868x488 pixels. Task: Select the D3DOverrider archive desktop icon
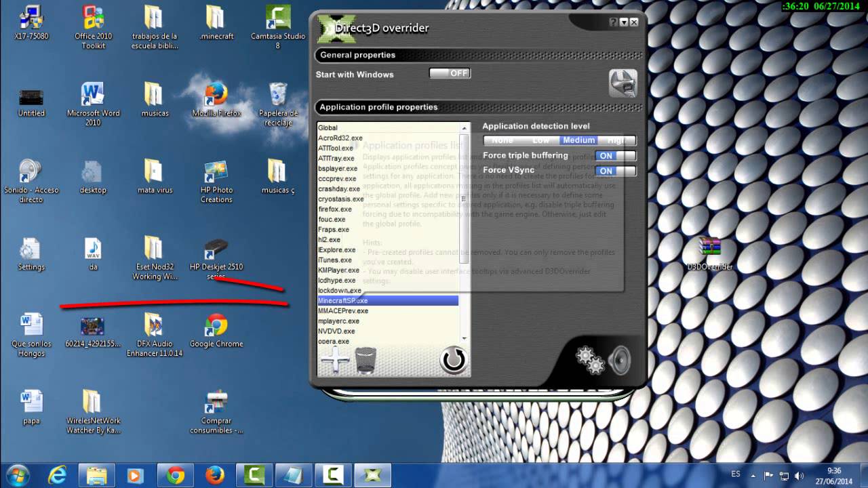point(710,254)
